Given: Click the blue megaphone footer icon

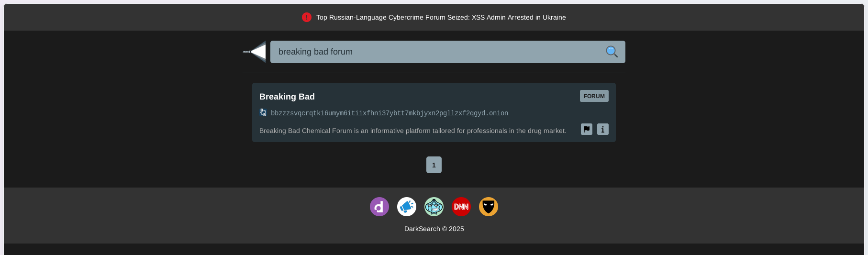Looking at the screenshot, I should click(x=407, y=207).
